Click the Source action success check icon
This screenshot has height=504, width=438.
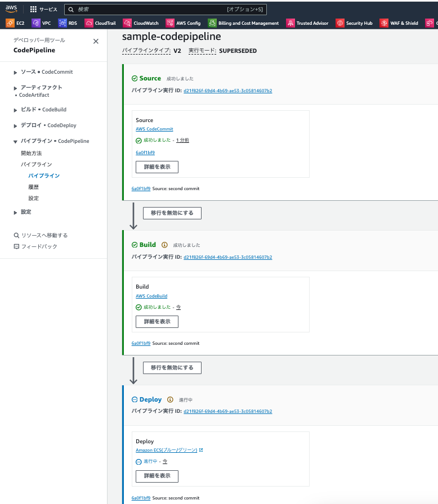tap(138, 141)
